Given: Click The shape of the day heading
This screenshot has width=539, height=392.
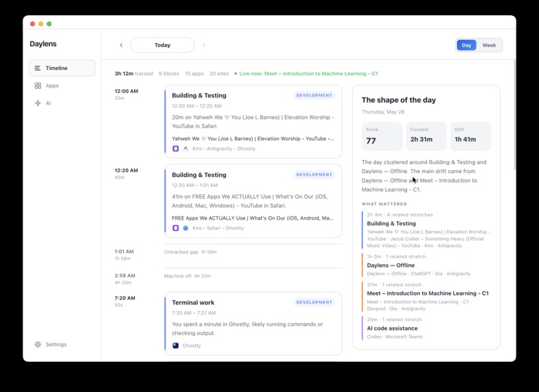Looking at the screenshot, I should [399, 100].
